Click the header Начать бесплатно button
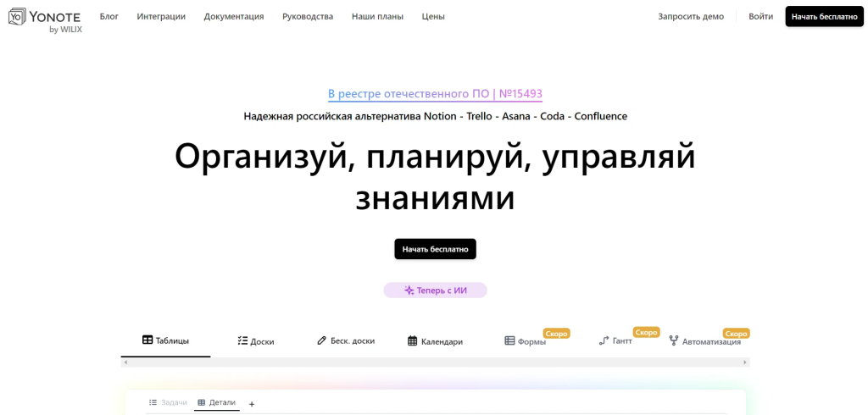 (x=824, y=17)
